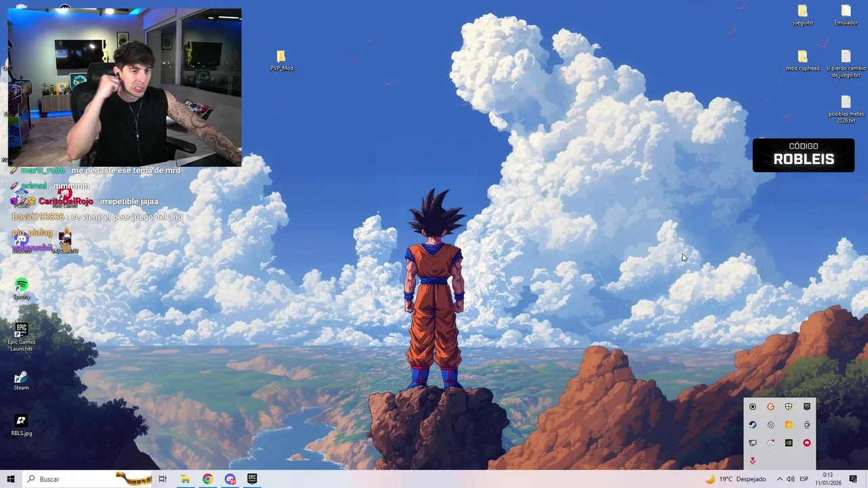Open the volume speaker control
868x488 pixels.
[790, 479]
